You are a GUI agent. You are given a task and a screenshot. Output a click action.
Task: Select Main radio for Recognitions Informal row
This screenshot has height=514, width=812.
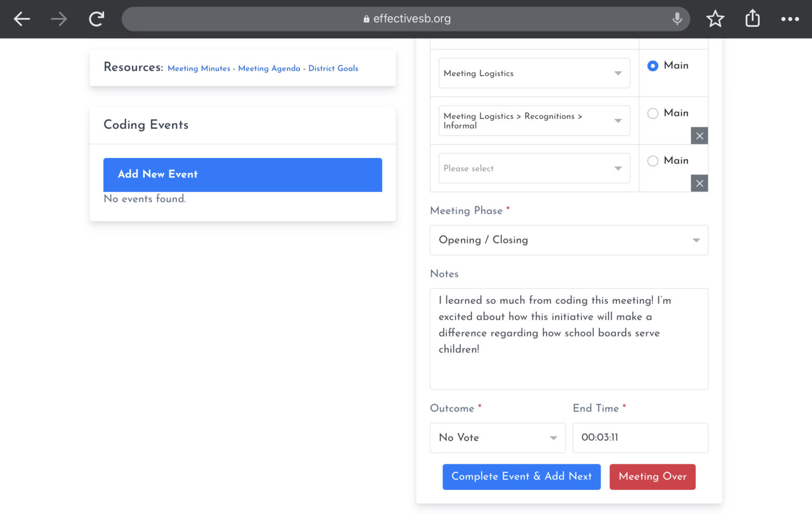tap(653, 113)
